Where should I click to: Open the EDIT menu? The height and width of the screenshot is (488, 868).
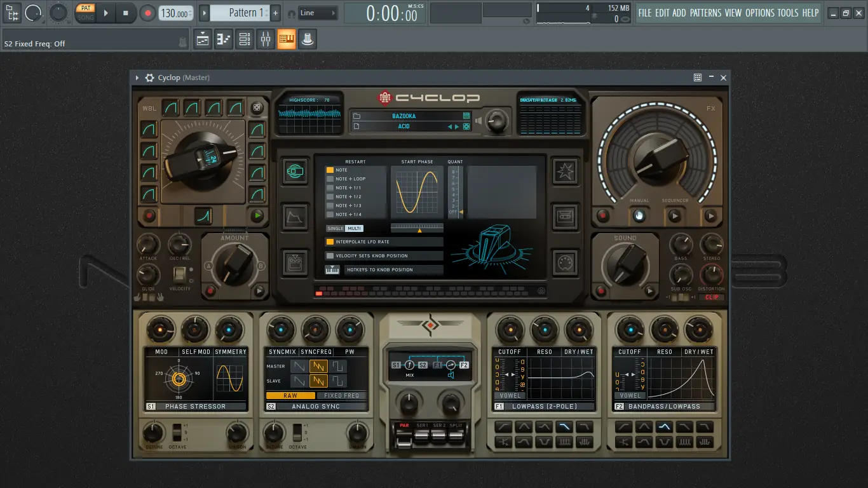662,13
